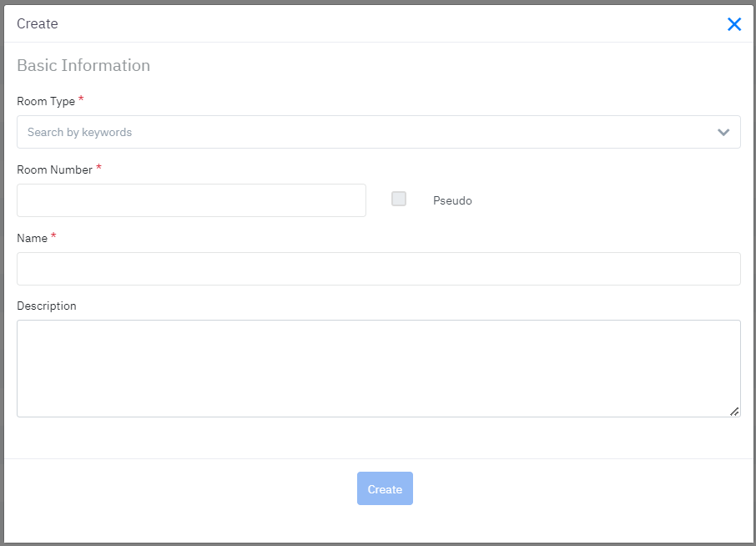The image size is (756, 546).
Task: Click the red asterisk beside Name
Action: click(x=53, y=236)
